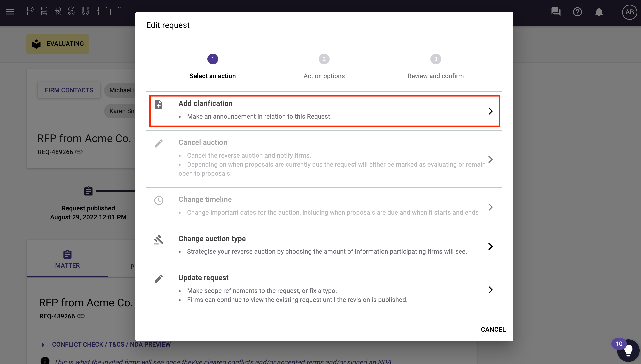Open the notifications bell
Screen dimensions: 641x364
[x=599, y=12]
